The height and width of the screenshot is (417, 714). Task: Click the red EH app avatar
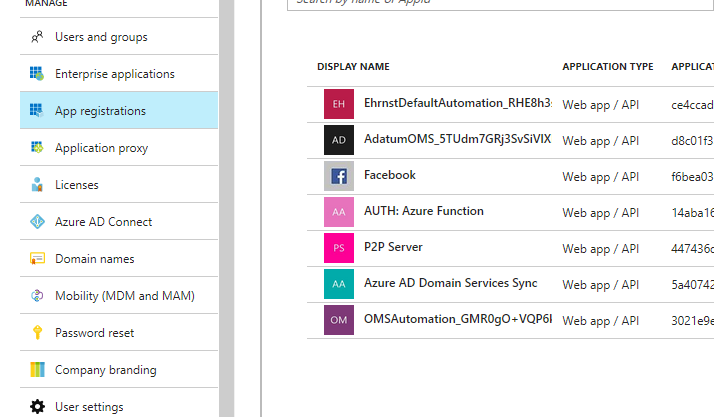pos(339,104)
